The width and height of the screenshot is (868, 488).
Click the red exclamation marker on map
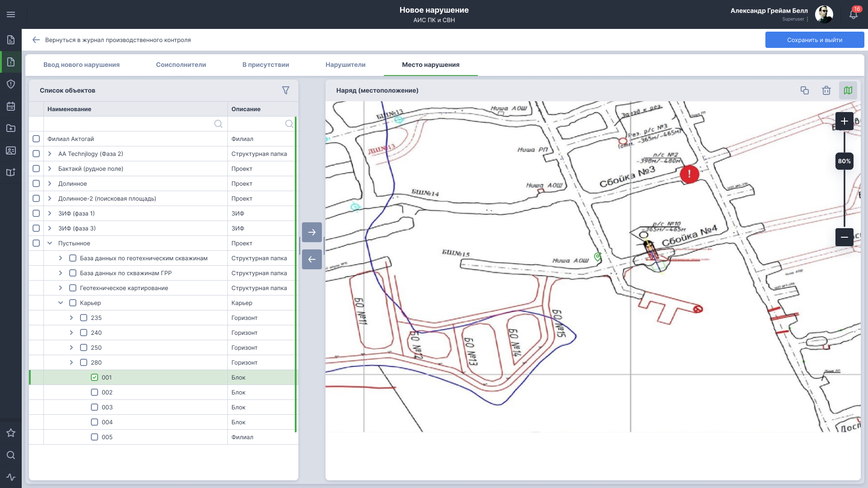click(689, 174)
